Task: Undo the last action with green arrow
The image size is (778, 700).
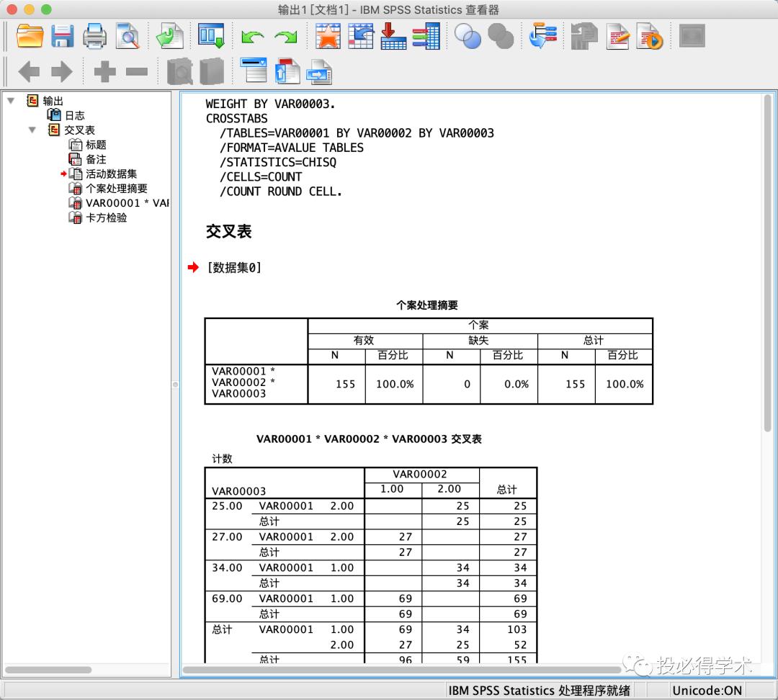Action: pos(254,35)
